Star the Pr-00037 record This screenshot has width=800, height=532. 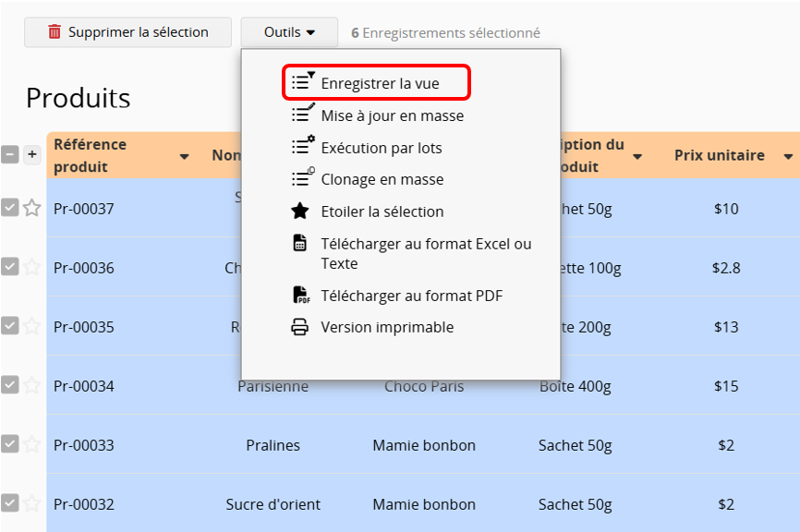coord(32,208)
